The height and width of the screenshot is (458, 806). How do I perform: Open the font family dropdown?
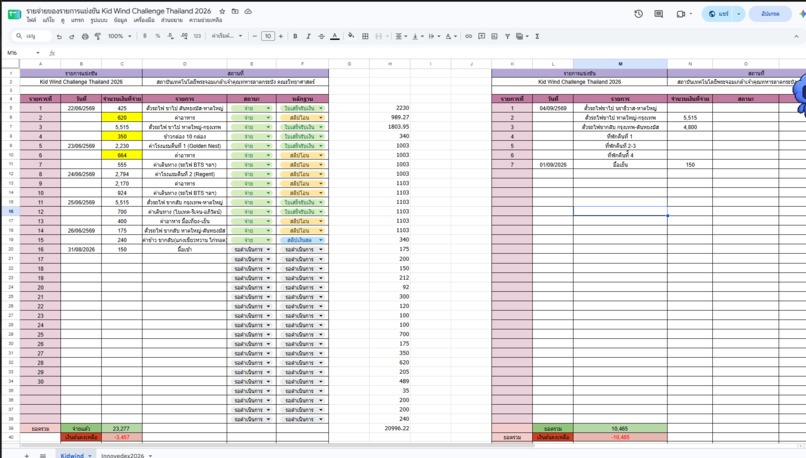[227, 36]
